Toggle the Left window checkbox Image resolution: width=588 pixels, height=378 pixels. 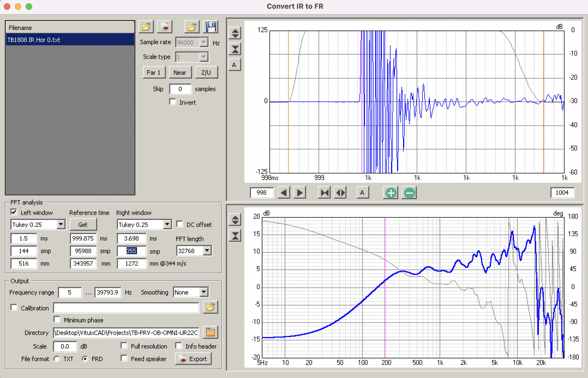coord(14,212)
